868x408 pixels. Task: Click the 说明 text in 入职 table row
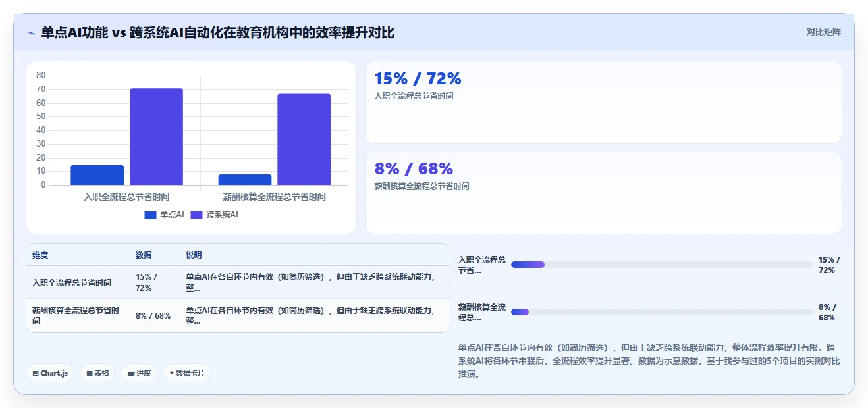[311, 283]
